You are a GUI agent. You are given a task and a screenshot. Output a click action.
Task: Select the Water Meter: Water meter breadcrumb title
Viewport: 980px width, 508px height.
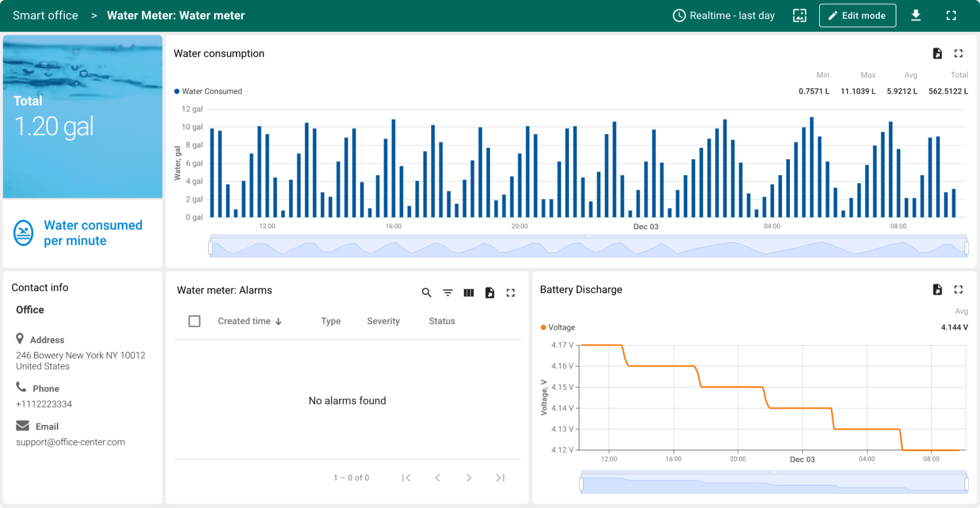coord(176,16)
